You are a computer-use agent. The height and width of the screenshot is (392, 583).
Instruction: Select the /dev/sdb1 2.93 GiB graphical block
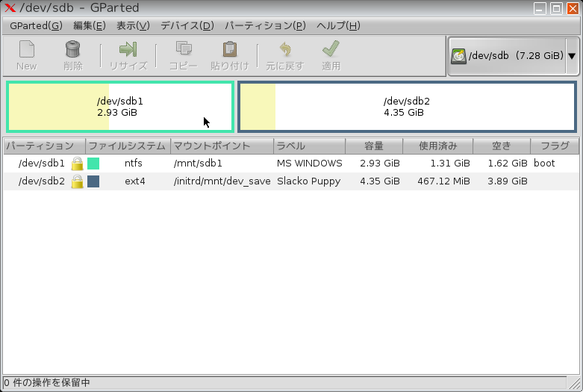[x=120, y=107]
